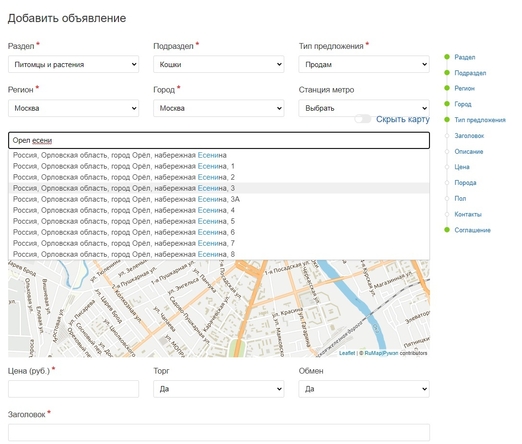
Task: Go to Раздел step in sidebar
Action: [465, 57]
